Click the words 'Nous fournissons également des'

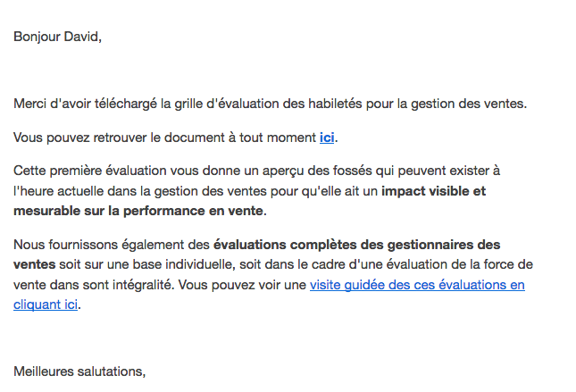coord(112,245)
